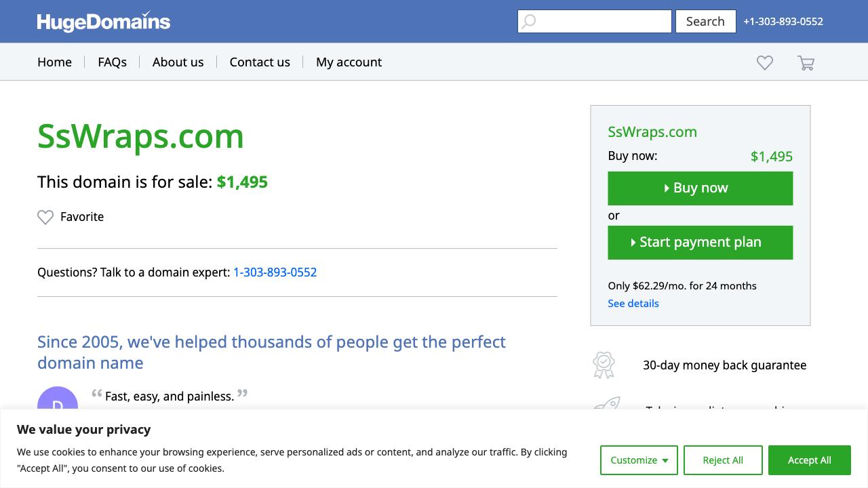
Task: Expand the Customize cookie options dropdown
Action: click(x=639, y=460)
